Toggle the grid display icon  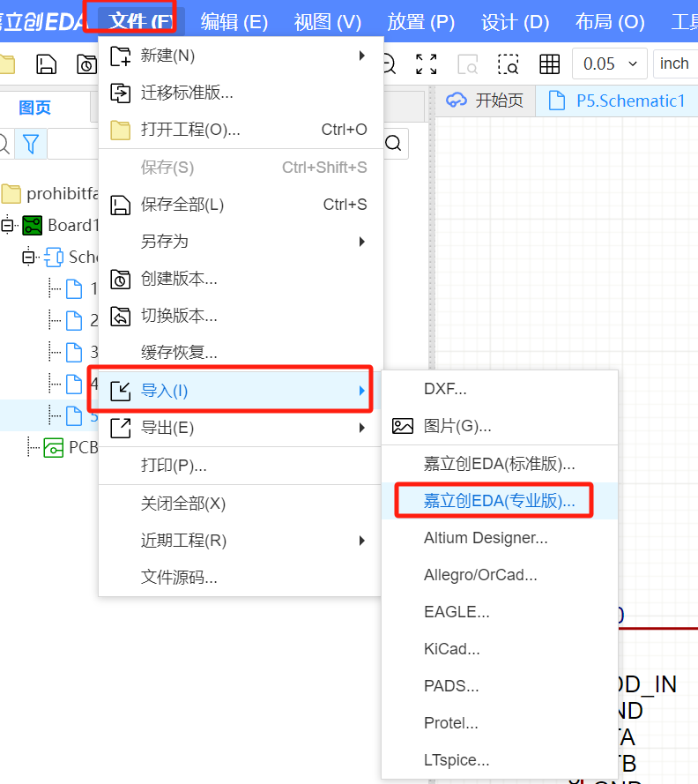[550, 64]
